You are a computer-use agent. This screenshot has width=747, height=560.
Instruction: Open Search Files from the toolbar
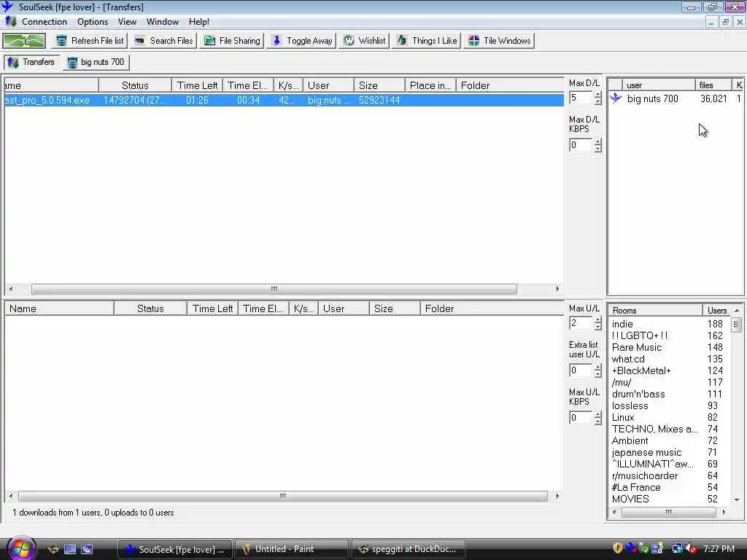[164, 41]
